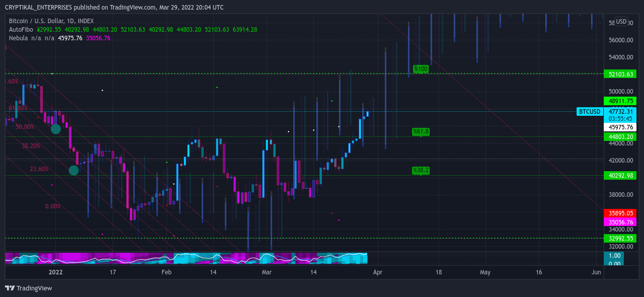Viewport: 644px width, 297px height.
Task: Click the green 48911.75 price axis label
Action: coord(620,101)
